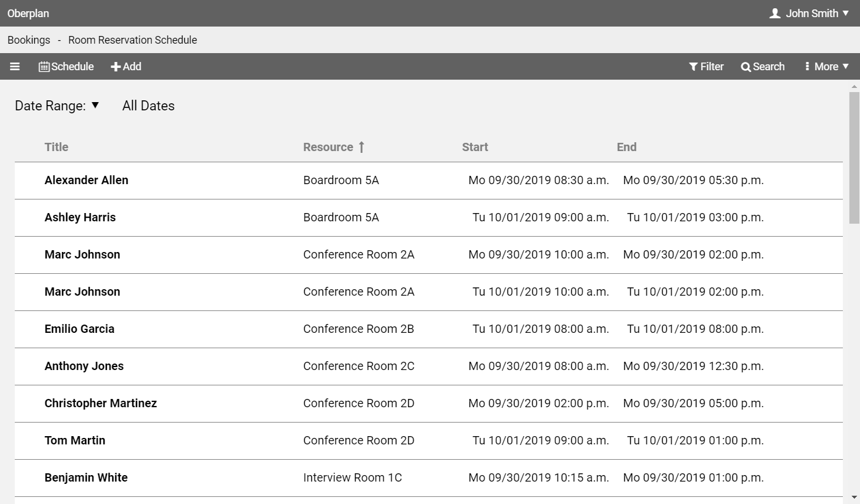
Task: Open Christopher Martinez booking
Action: (101, 403)
